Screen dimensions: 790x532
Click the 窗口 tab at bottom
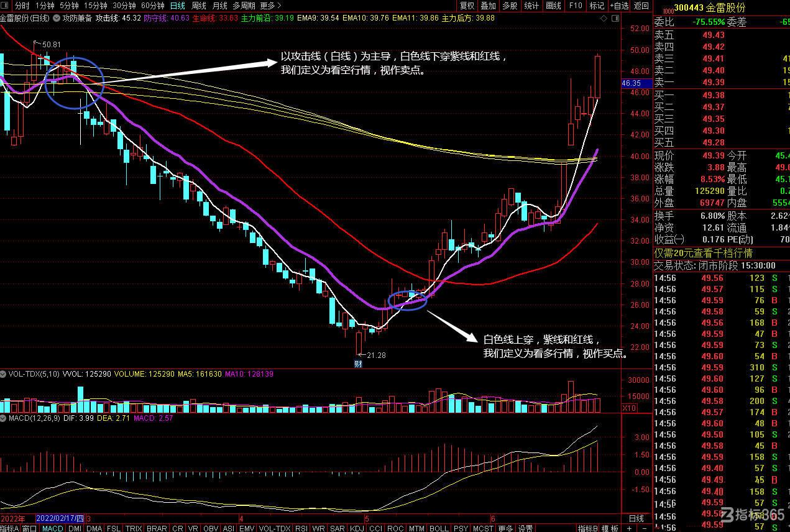[x=30, y=528]
